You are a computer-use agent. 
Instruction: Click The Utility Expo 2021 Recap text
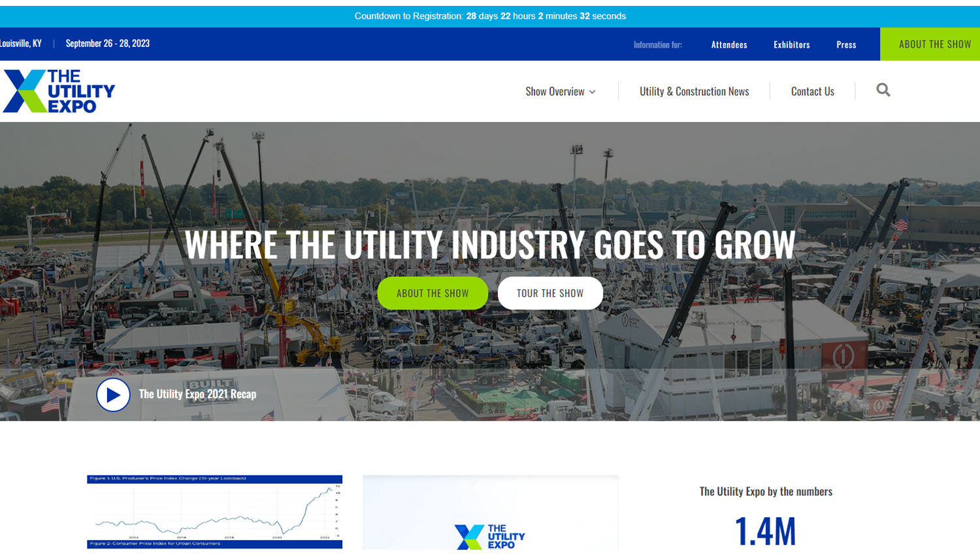click(x=197, y=394)
